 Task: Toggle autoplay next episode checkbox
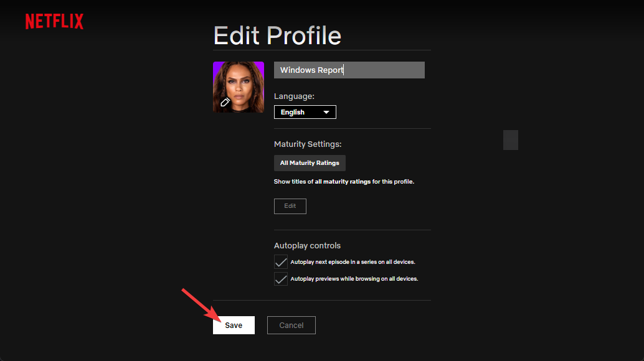281,261
